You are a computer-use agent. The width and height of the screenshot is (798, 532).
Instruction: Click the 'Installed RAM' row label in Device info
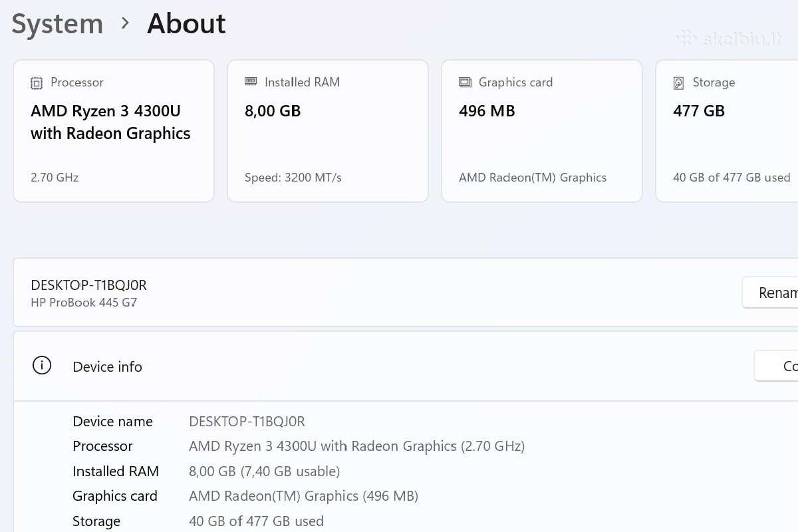116,471
